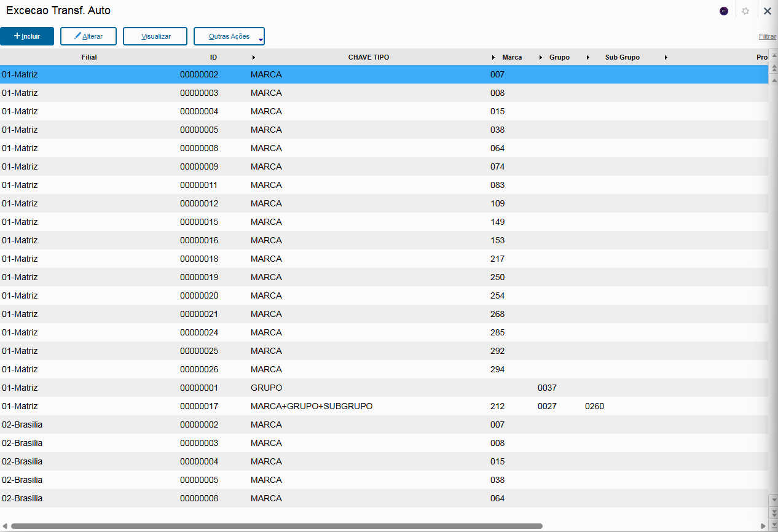Image resolution: width=778 pixels, height=532 pixels.
Task: Click the arrow marker left of CHAVE TIPO
Action: click(x=254, y=57)
